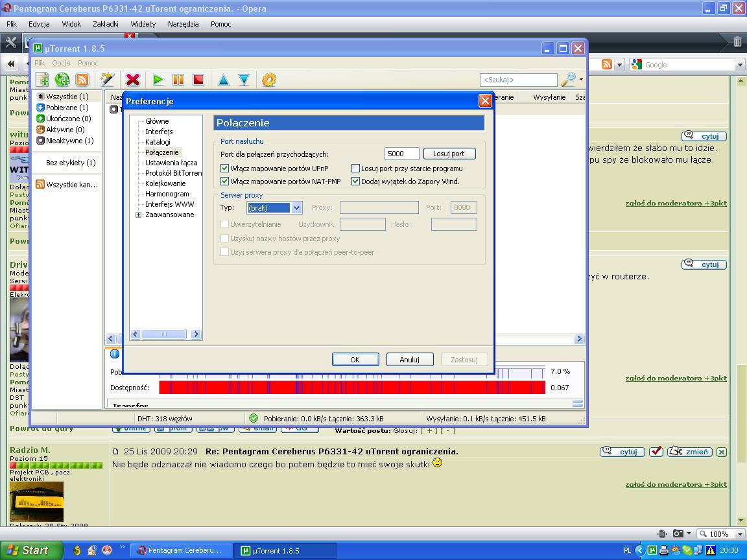Click 'zmień' edit button on Radzio M. post
The width and height of the screenshot is (747, 560).
click(690, 451)
